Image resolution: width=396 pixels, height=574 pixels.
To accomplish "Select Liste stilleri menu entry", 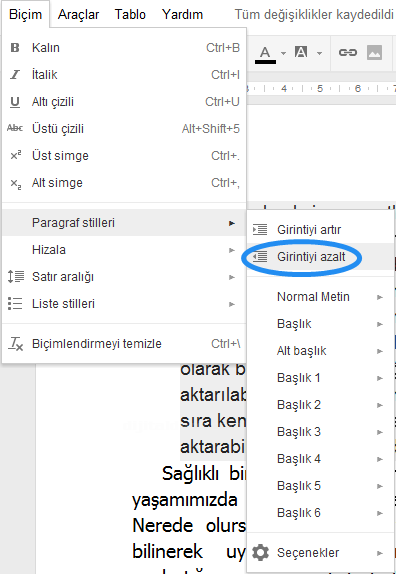I will click(124, 304).
